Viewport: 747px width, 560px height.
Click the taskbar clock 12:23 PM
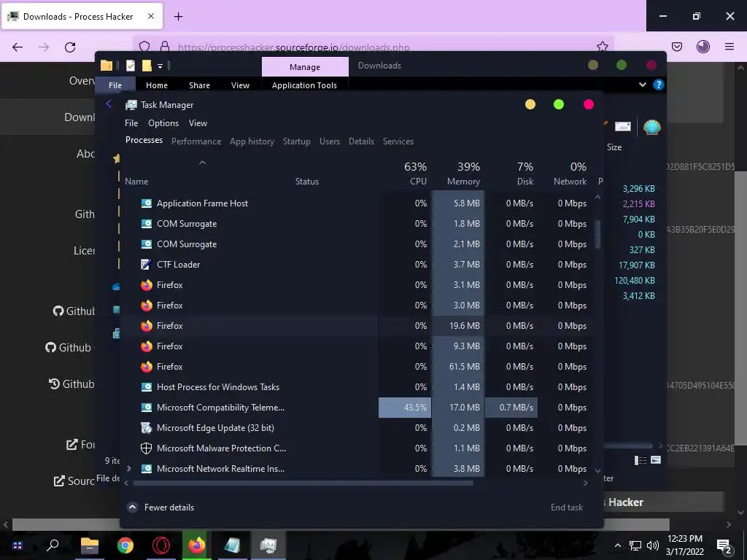684,539
